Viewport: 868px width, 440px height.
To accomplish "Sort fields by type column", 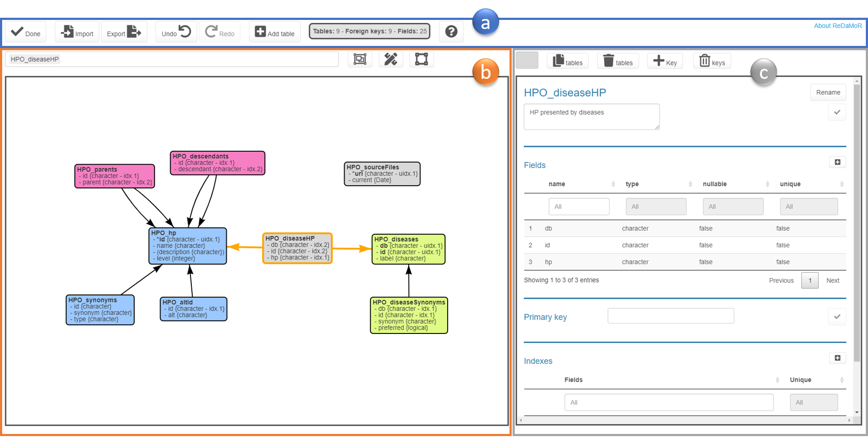I will (x=659, y=184).
